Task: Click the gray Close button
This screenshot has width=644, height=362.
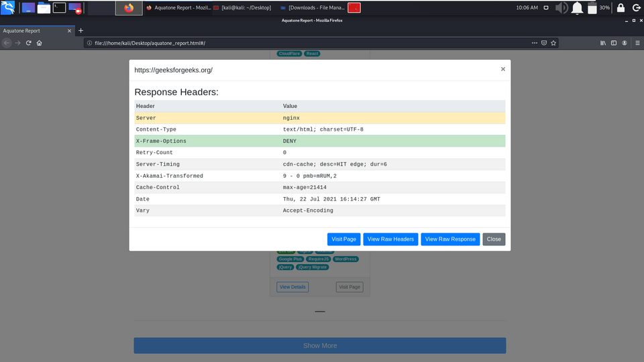Action: tap(494, 239)
